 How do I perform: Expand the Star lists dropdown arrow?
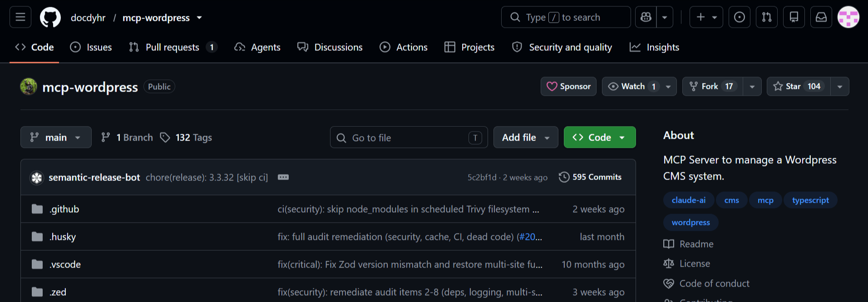pyautogui.click(x=840, y=86)
